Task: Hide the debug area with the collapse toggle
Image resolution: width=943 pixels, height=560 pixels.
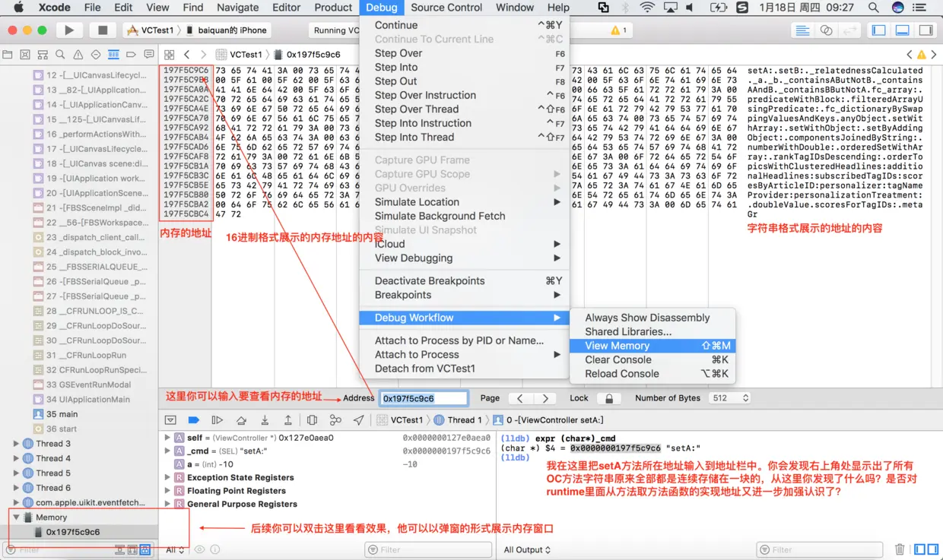Action: 170,420
